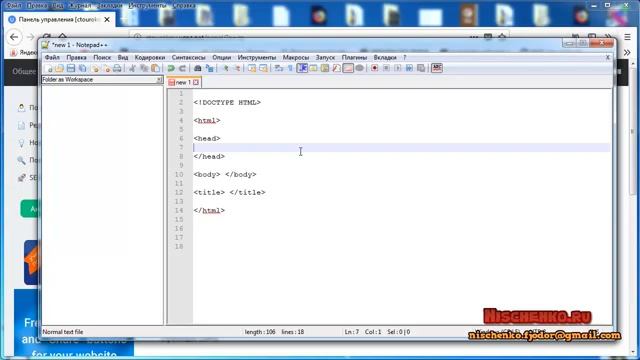Click the Open file toolbar icon
Screen dimensions: 640x360
59,68
